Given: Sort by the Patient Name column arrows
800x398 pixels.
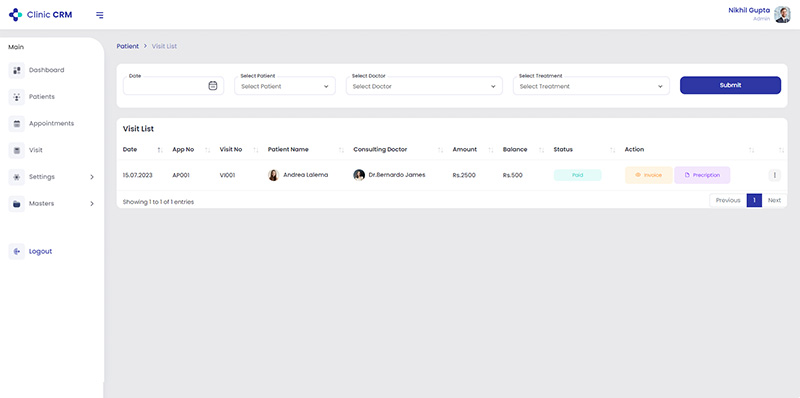Looking at the screenshot, I should [x=341, y=150].
